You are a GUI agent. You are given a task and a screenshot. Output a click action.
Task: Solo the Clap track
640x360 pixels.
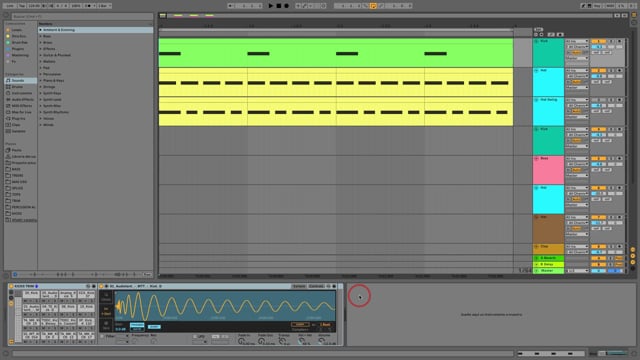click(x=611, y=247)
